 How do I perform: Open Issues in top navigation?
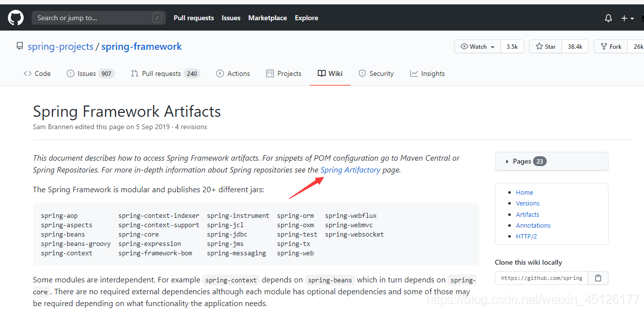tap(231, 18)
